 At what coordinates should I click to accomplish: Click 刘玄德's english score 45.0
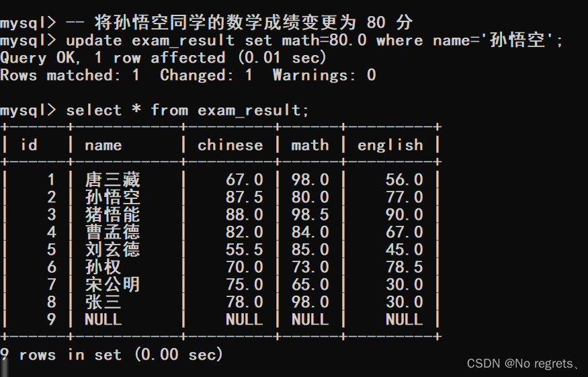click(405, 249)
